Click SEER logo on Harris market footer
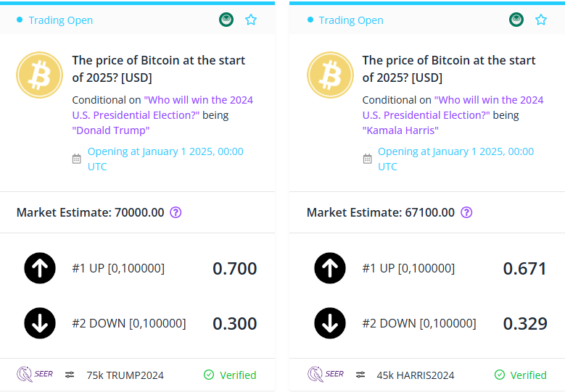 (326, 375)
